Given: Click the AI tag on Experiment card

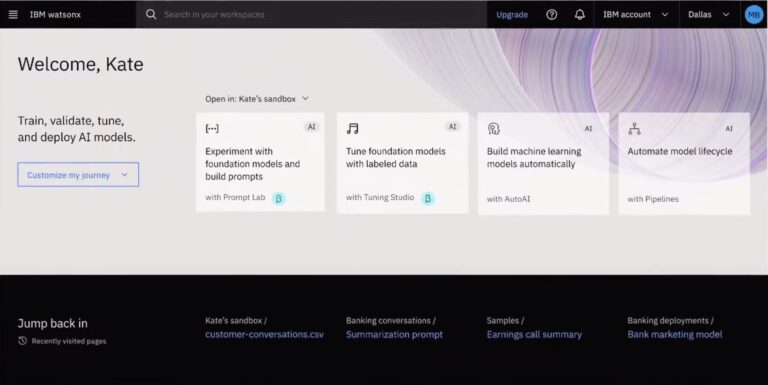Looking at the screenshot, I should coord(312,127).
